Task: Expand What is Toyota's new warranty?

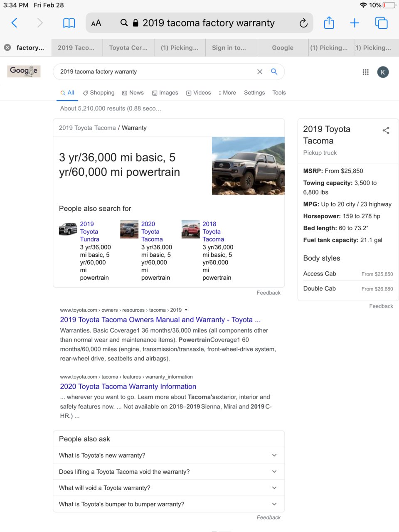Action: coord(169,456)
